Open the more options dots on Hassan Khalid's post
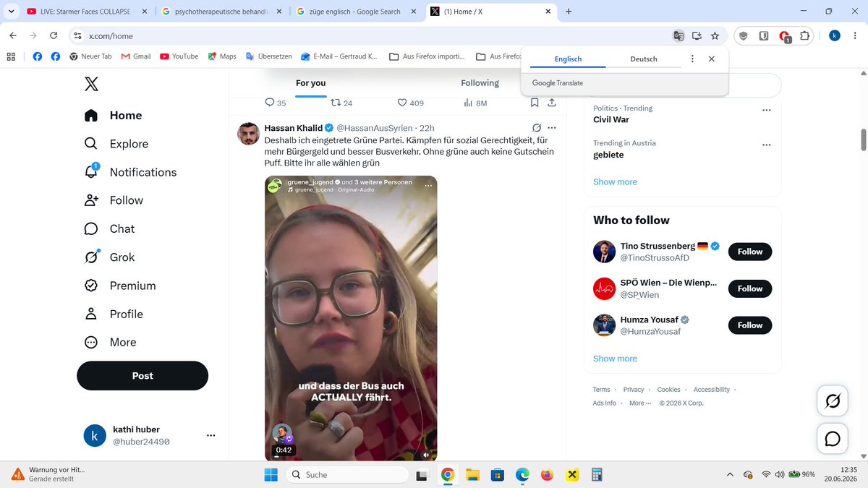 [552, 128]
